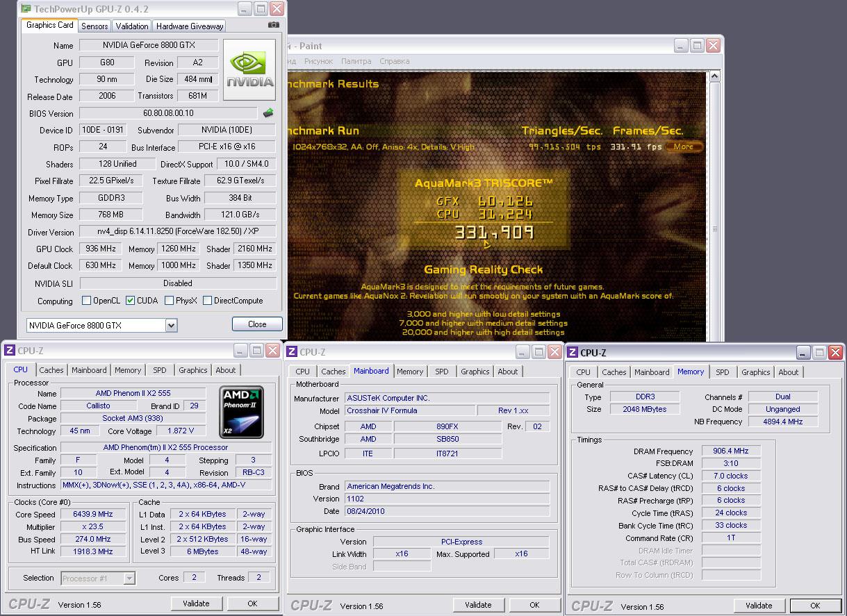The height and width of the screenshot is (616, 847).
Task: Click Validate in CPU-Z window showing Timings
Action: (x=759, y=606)
